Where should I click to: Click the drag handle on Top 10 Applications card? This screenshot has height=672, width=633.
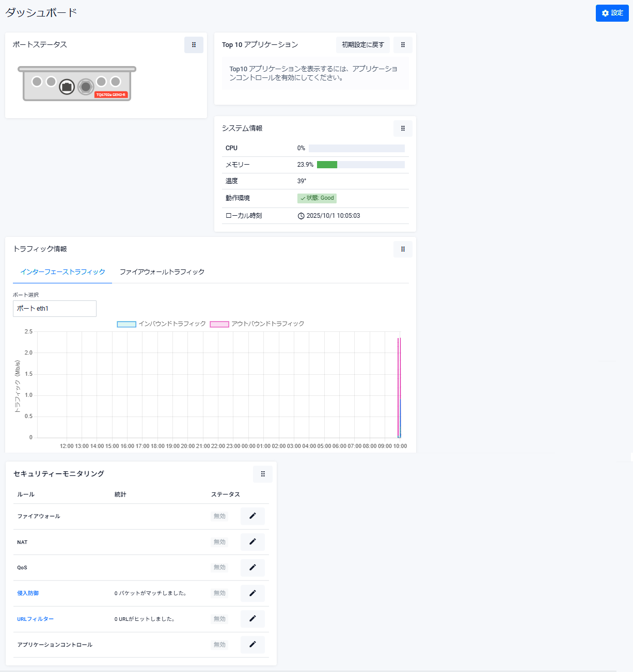pos(403,45)
